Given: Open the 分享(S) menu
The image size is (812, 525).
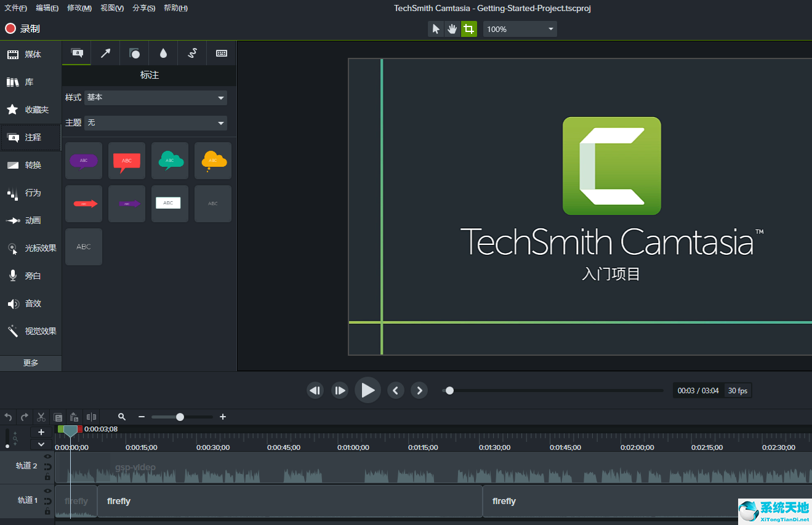Looking at the screenshot, I should click(144, 8).
